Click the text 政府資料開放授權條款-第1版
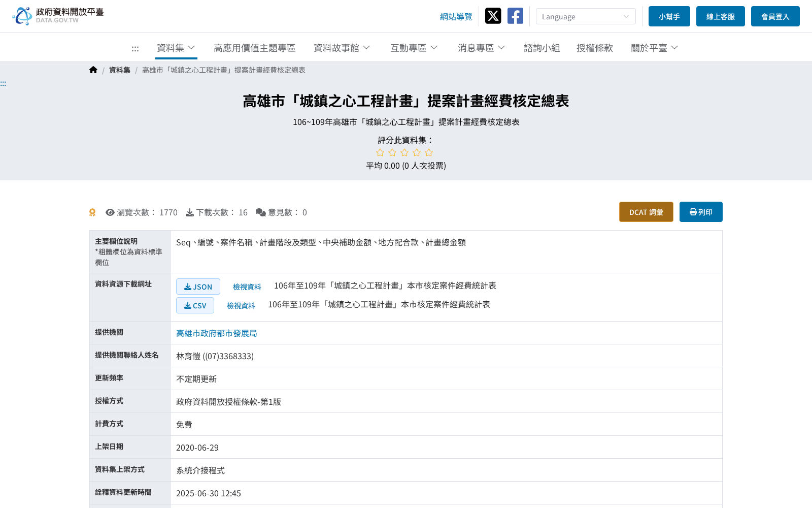The height and width of the screenshot is (508, 812). 228,402
